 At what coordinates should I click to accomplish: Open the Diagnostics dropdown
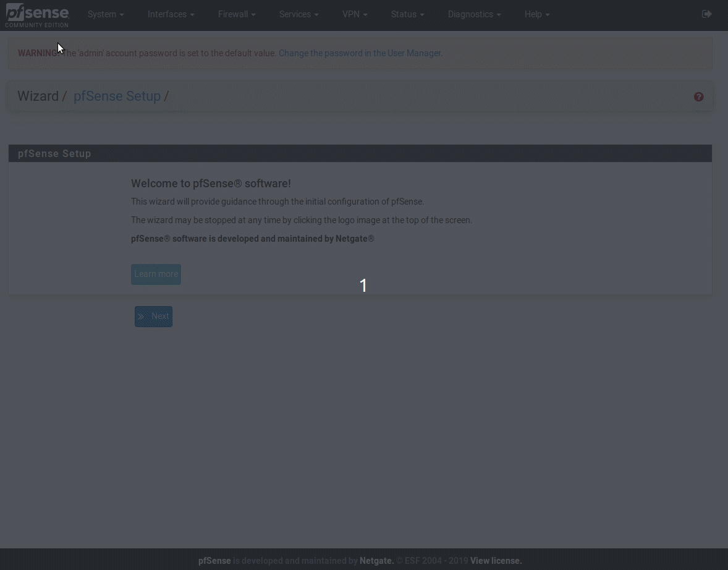click(x=475, y=14)
